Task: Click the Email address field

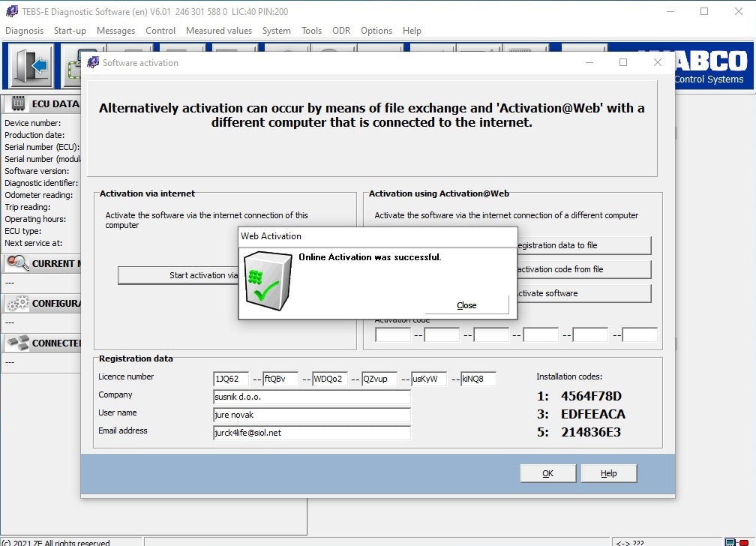Action: click(312, 433)
